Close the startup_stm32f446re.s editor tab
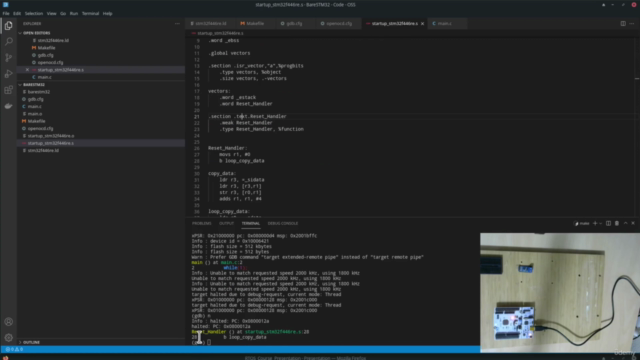Viewport: 640px width, 360px height. (422, 24)
